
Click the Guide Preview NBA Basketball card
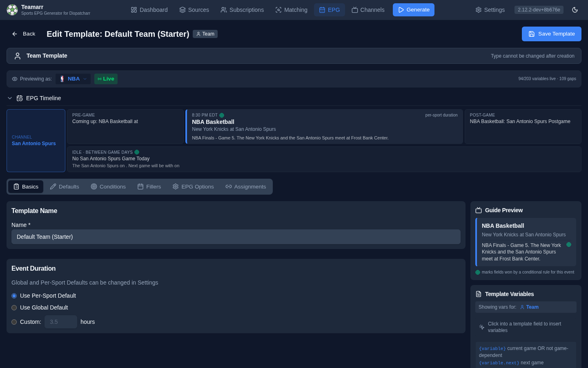coord(526,242)
